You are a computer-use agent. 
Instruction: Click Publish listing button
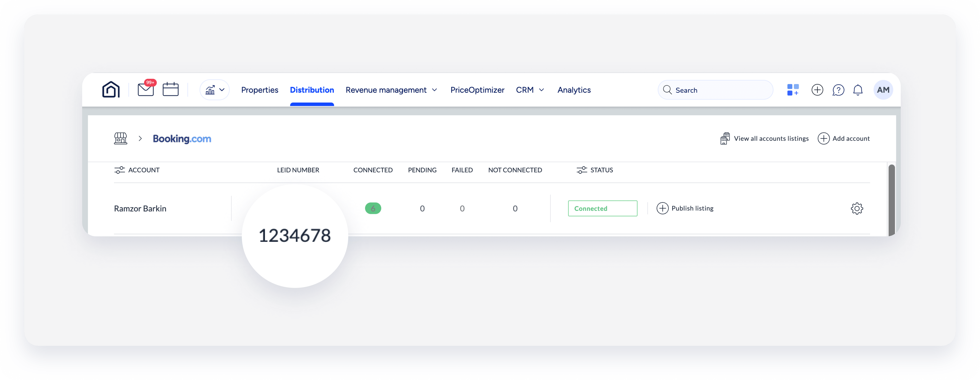coord(685,208)
